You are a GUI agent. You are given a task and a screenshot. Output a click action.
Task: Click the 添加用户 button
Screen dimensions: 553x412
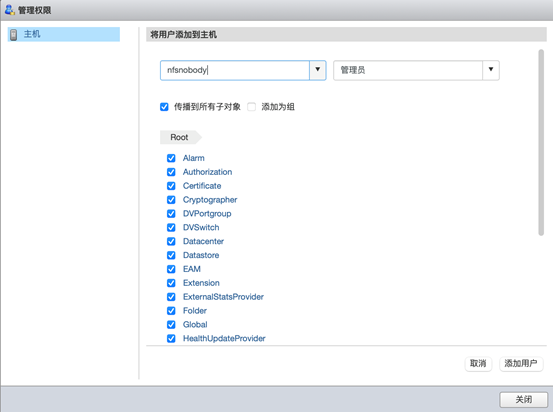(x=521, y=363)
